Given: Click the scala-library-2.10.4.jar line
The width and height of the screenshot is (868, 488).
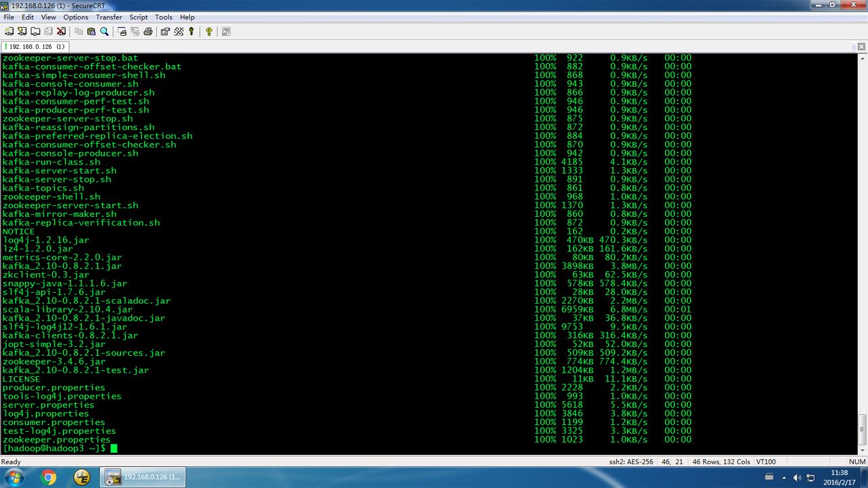Looking at the screenshot, I should pos(68,309).
